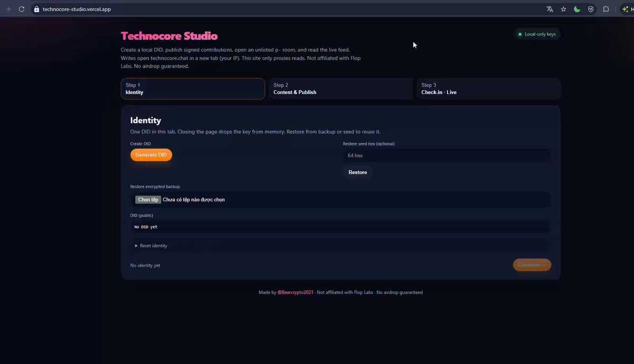Click the Generate DID button
634x364 pixels.
pyautogui.click(x=151, y=155)
